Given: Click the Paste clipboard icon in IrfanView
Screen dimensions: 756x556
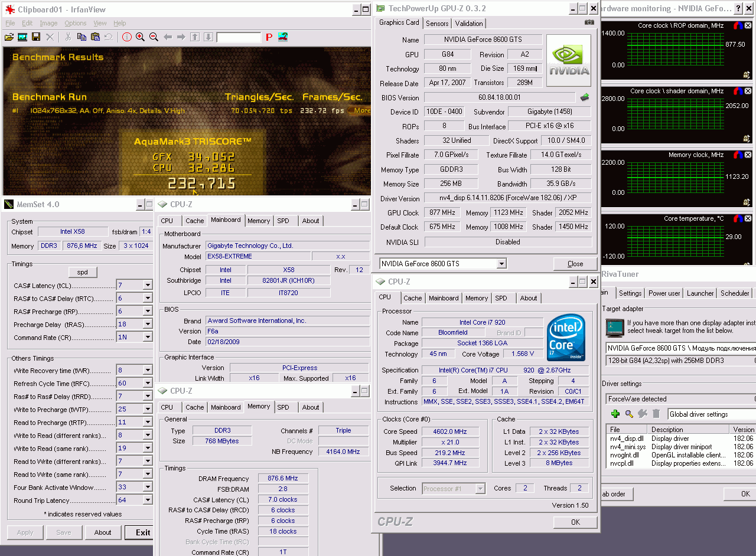Looking at the screenshot, I should [95, 37].
